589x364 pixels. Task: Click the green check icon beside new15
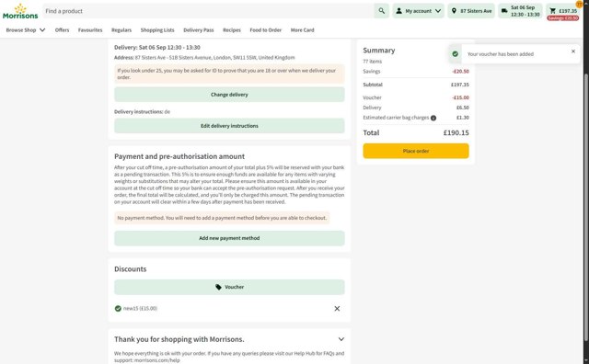[118, 309]
